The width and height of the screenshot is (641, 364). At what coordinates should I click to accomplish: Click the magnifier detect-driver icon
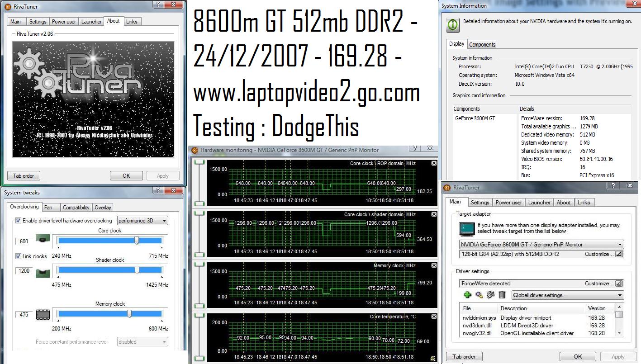coord(480,295)
